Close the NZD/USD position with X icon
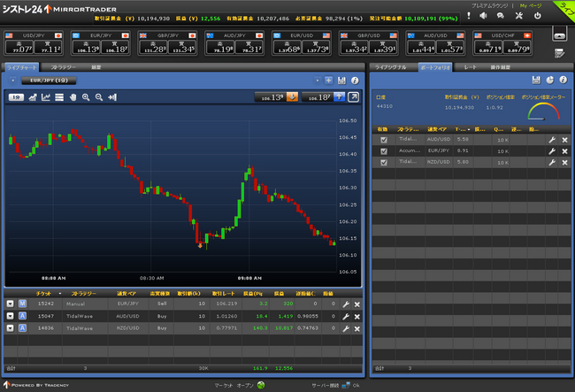The image size is (575, 392). [356, 327]
